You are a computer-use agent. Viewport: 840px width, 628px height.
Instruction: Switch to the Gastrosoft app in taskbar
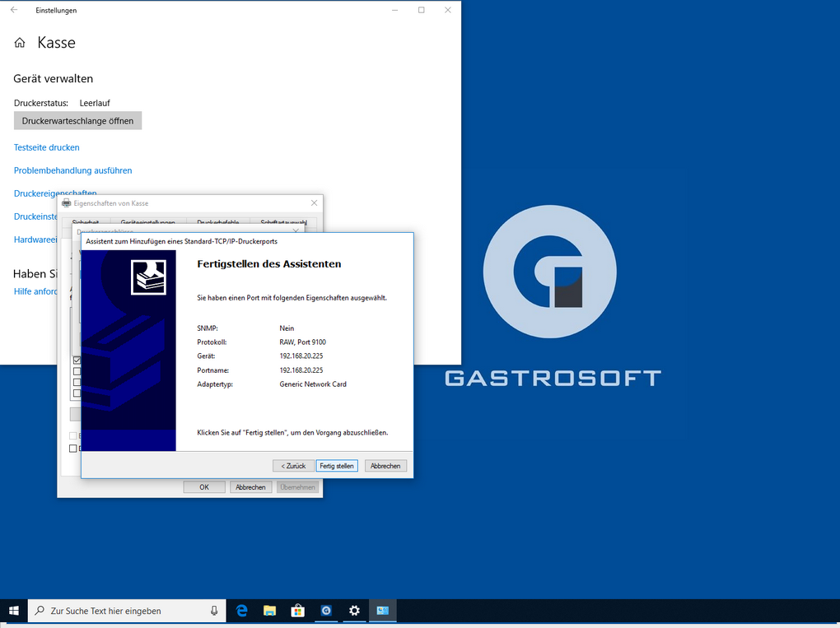point(326,611)
